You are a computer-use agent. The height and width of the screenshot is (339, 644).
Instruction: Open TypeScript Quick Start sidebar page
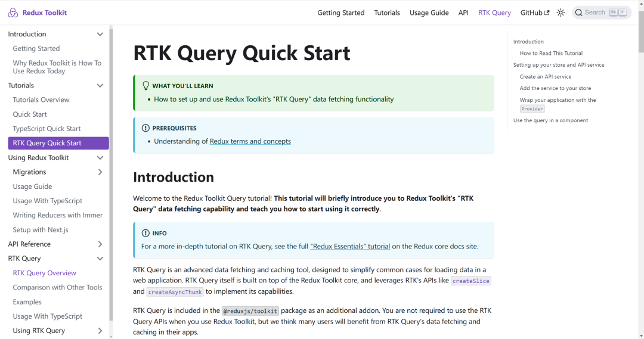47,129
